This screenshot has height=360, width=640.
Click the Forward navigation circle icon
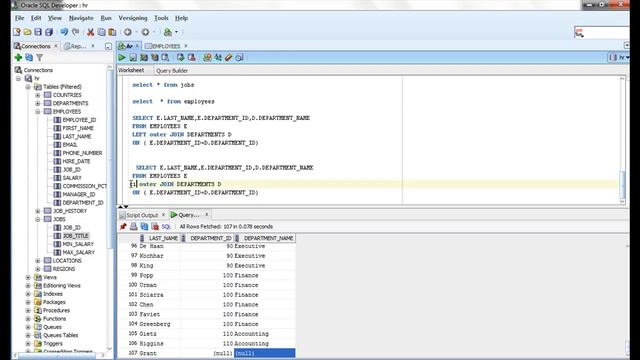(145, 32)
